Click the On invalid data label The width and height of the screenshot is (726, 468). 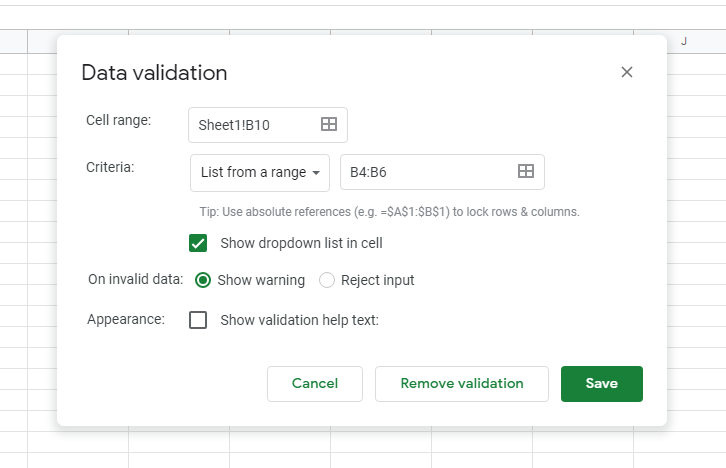pyautogui.click(x=136, y=279)
